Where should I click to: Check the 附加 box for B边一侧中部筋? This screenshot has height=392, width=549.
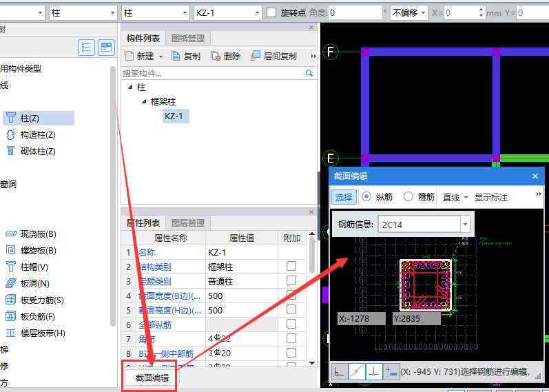pos(291,353)
